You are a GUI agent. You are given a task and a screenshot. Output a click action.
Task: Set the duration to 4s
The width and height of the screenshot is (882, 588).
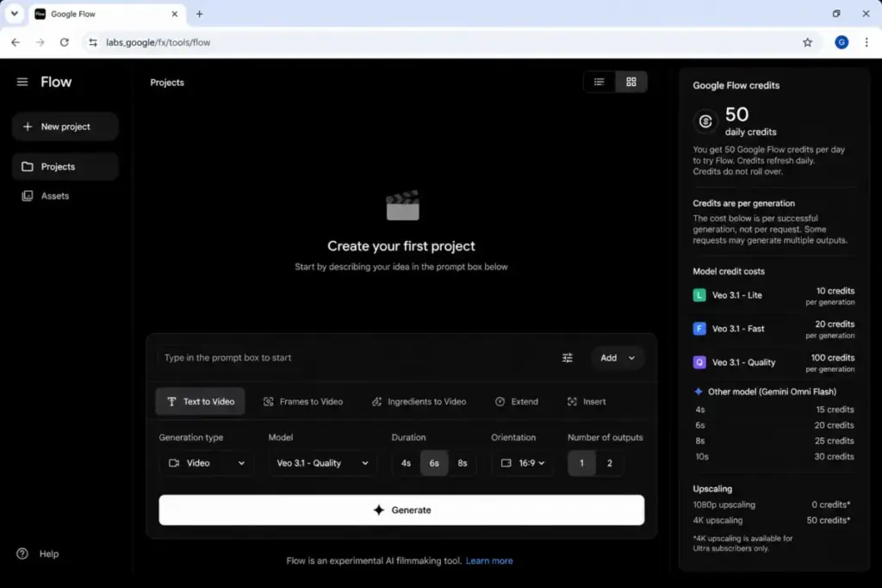[x=407, y=463]
